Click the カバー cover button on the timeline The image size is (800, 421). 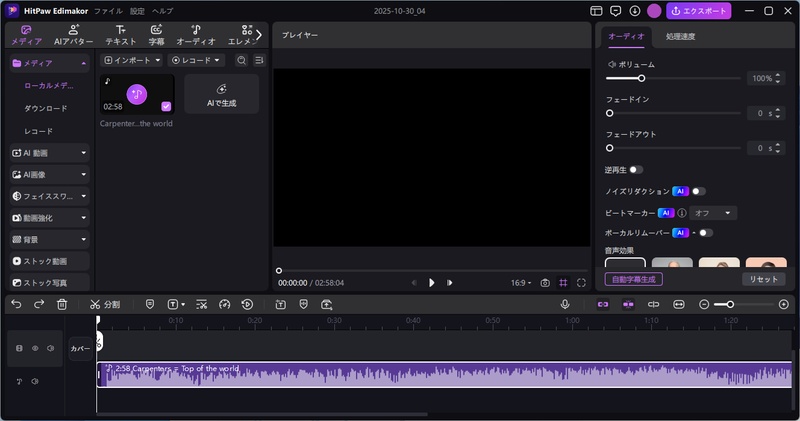coord(80,349)
